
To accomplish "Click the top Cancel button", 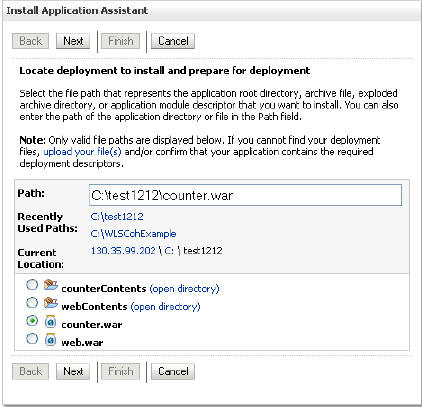I will pos(173,41).
